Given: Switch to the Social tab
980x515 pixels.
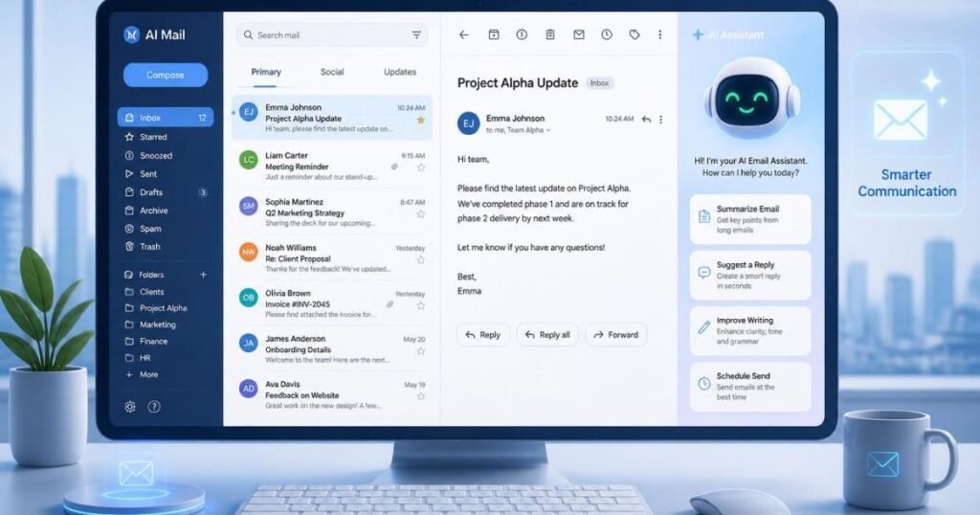Looking at the screenshot, I should pyautogui.click(x=332, y=72).
